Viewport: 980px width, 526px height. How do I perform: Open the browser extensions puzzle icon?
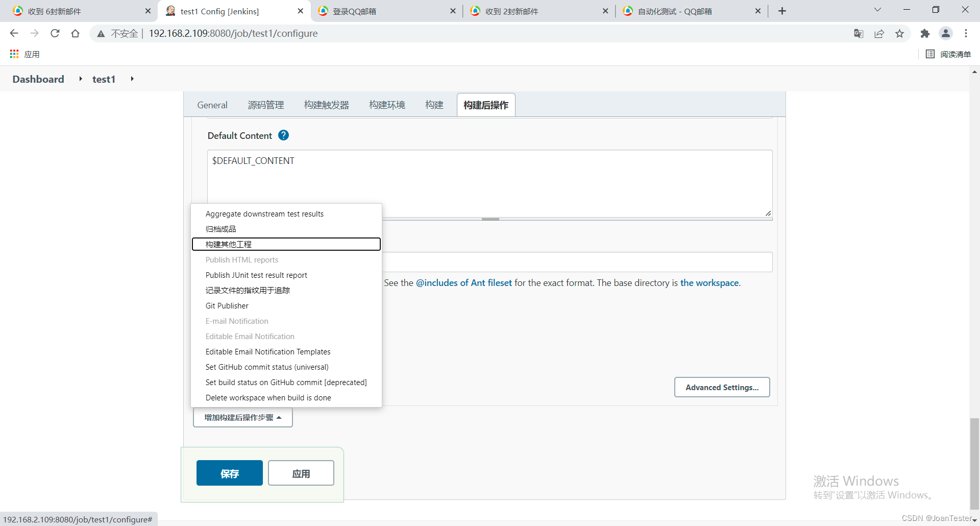pos(925,33)
